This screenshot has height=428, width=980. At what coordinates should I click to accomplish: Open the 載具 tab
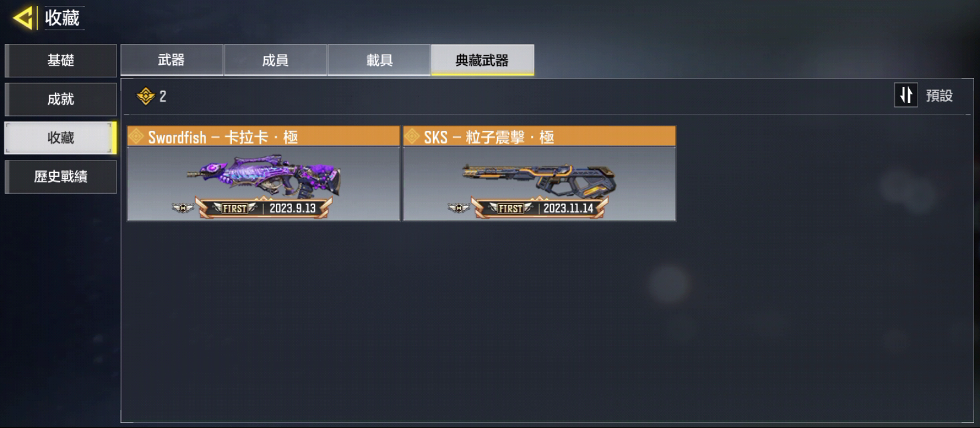tap(379, 60)
